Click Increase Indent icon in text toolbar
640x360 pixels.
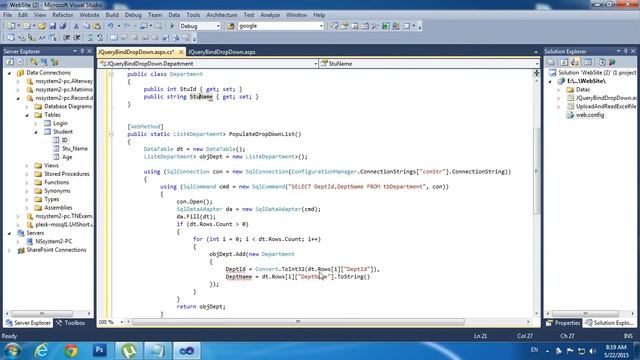pos(77,38)
